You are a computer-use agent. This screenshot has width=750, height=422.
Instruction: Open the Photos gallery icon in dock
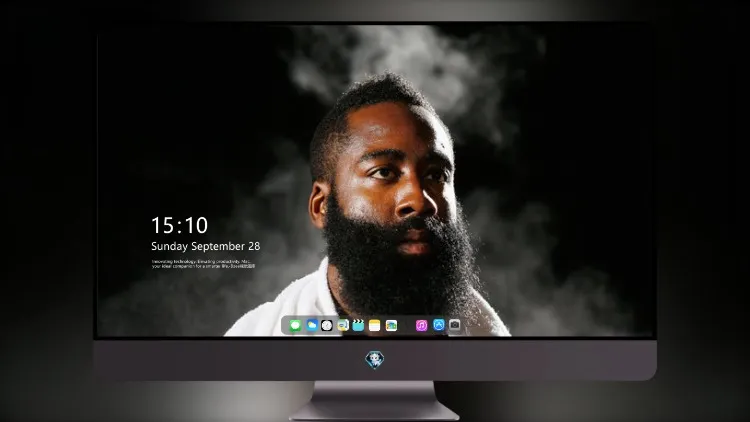click(391, 325)
